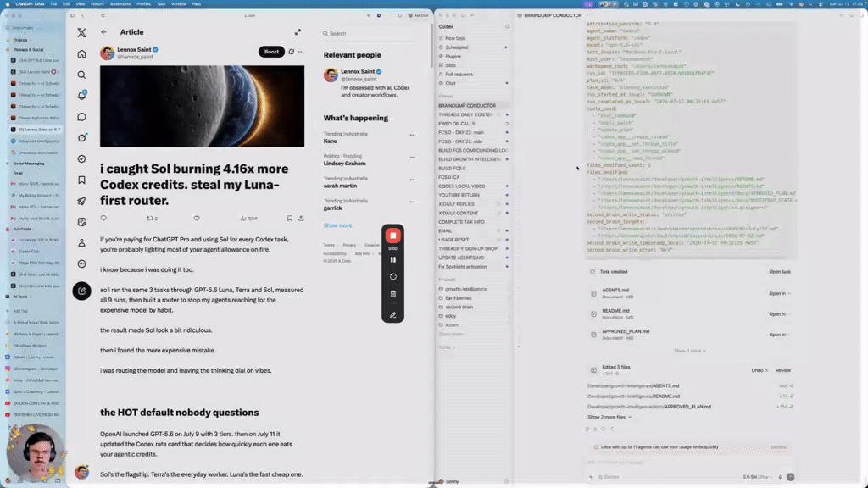868x488 pixels.
Task: Repost the article
Action: tap(152, 218)
